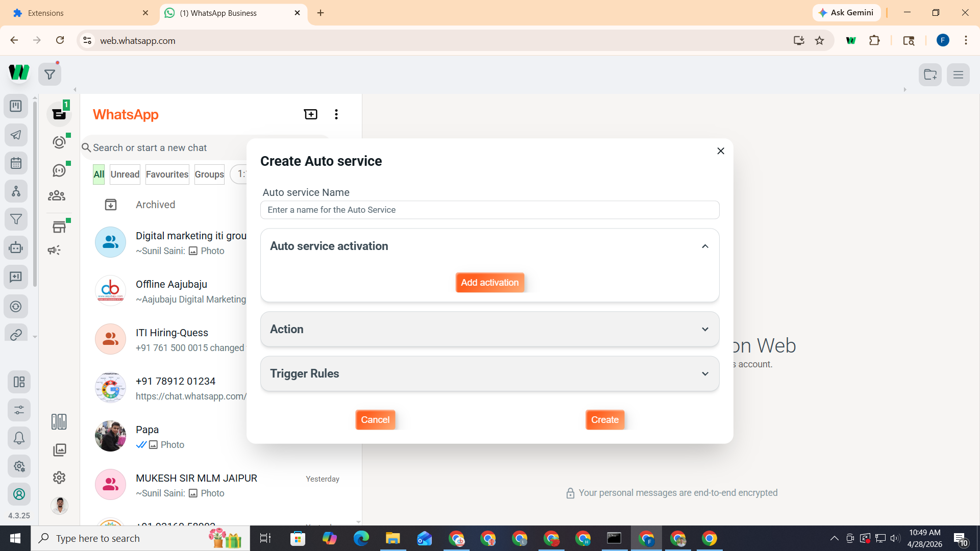This screenshot has width=980, height=551.
Task: Open the hamburger menu top right
Action: [x=958, y=74]
